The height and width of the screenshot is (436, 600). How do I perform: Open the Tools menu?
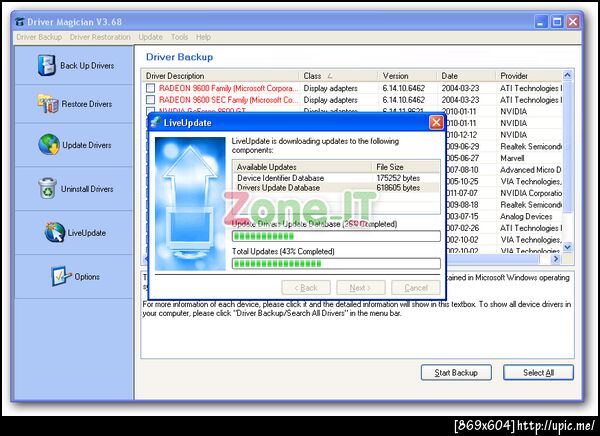(179, 37)
